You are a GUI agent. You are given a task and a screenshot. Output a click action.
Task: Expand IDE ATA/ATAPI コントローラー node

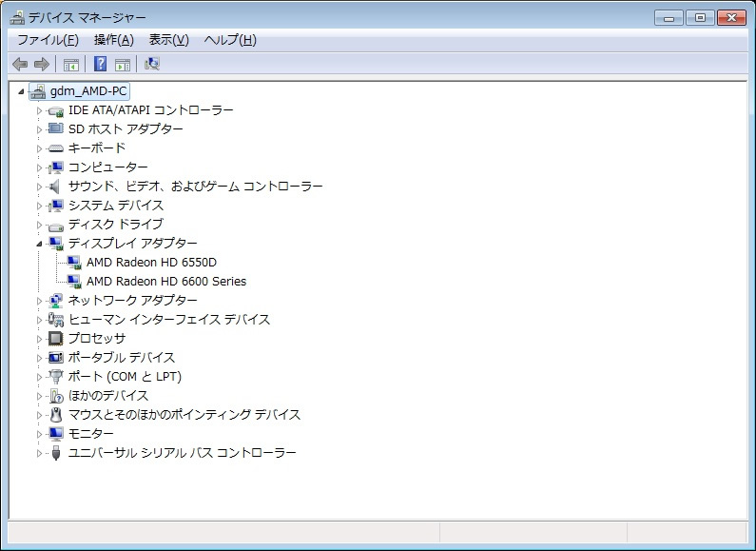click(x=40, y=111)
